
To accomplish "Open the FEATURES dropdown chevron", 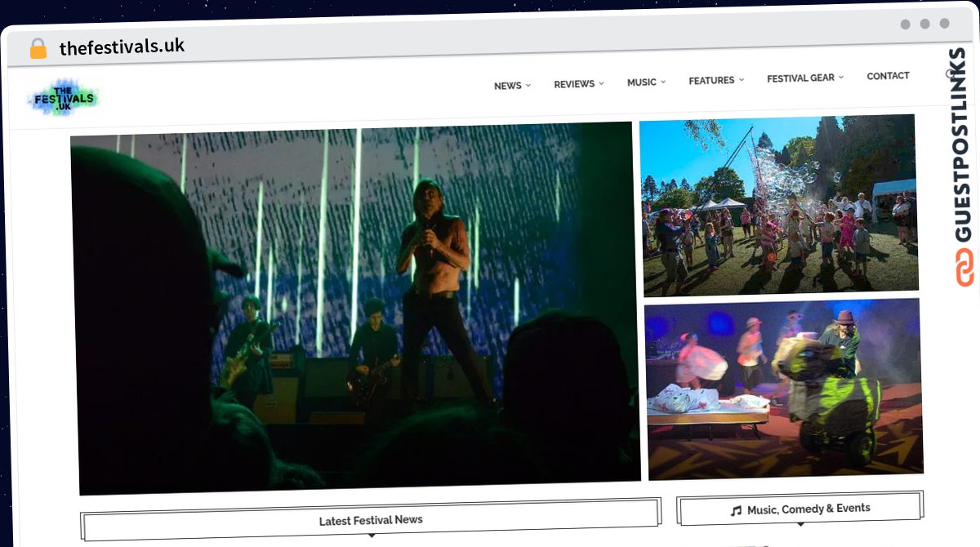I will tap(711, 80).
